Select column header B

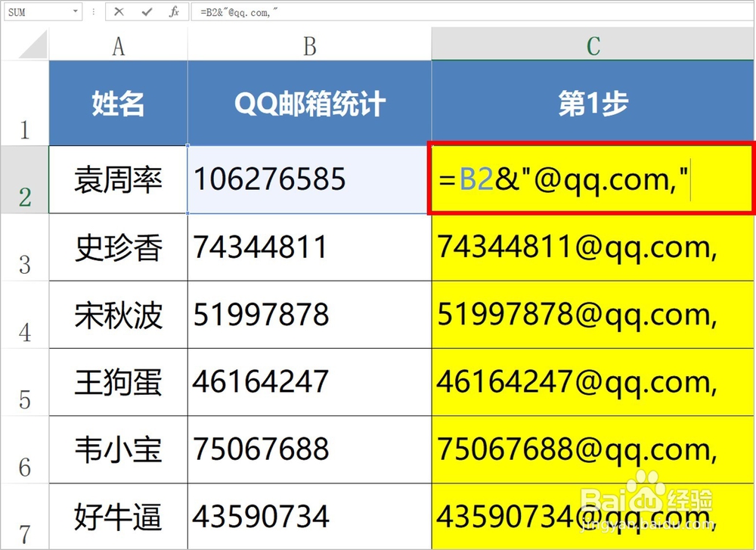(309, 47)
